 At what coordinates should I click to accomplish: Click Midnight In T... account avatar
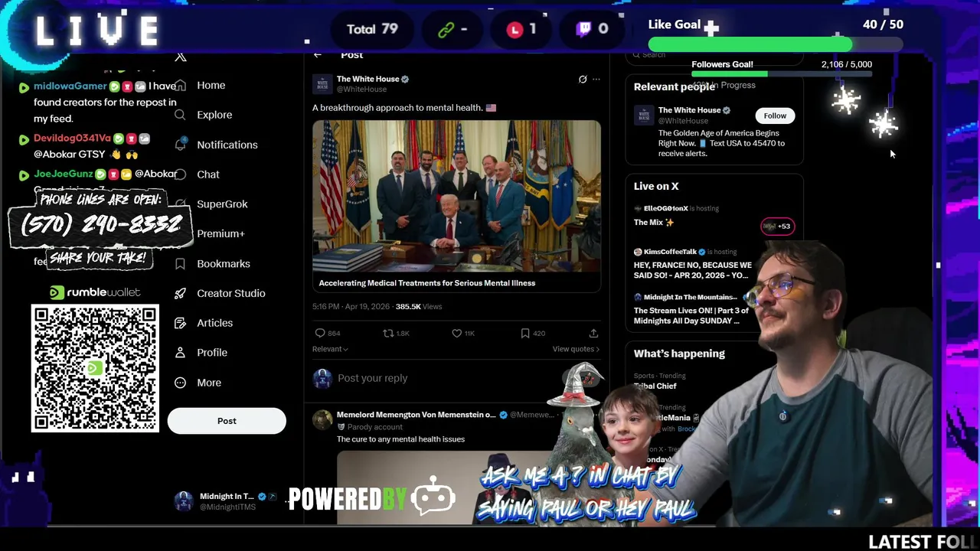tap(184, 501)
